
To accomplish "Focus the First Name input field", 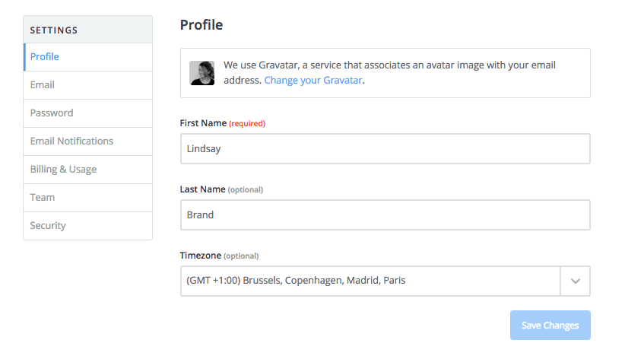I will click(x=385, y=149).
